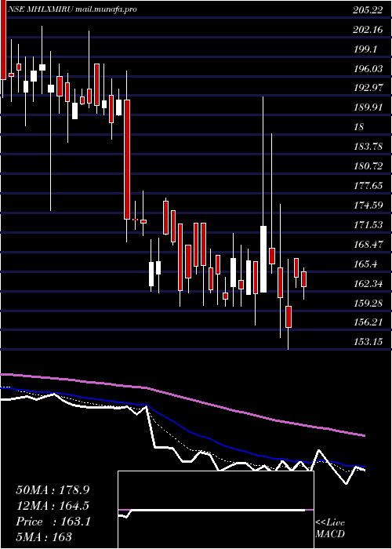Viewport: 392px width, 549px height.
Task: Click the 162.34 price axis label
Action: pos(368,284)
